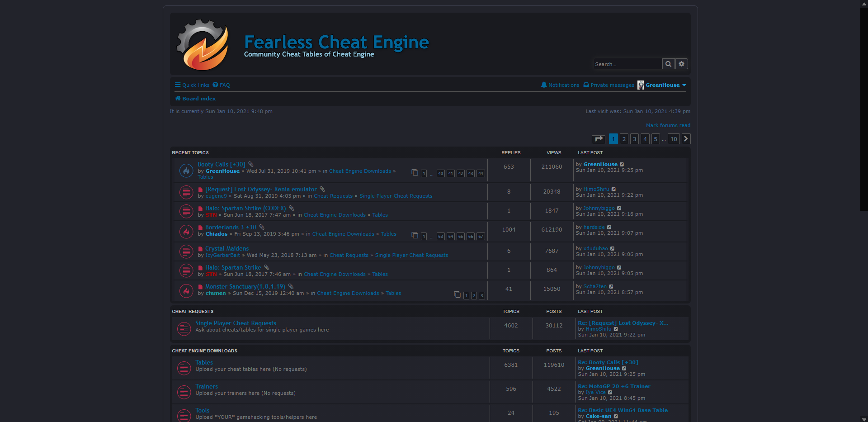Open the Tools forum
The image size is (868, 422).
[203, 411]
